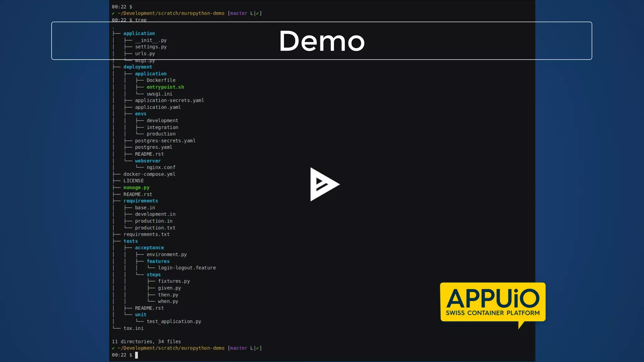Click 'fixtures.py' file name
The image size is (644, 362).
tap(174, 281)
